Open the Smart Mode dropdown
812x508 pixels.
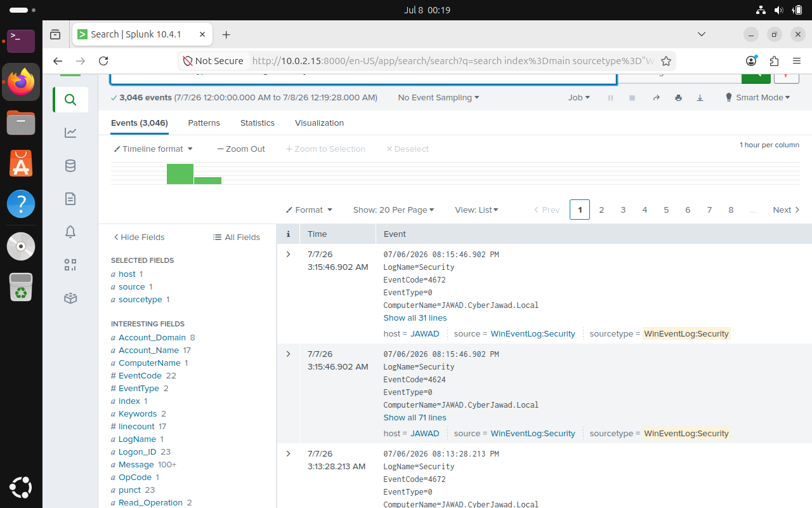point(757,98)
